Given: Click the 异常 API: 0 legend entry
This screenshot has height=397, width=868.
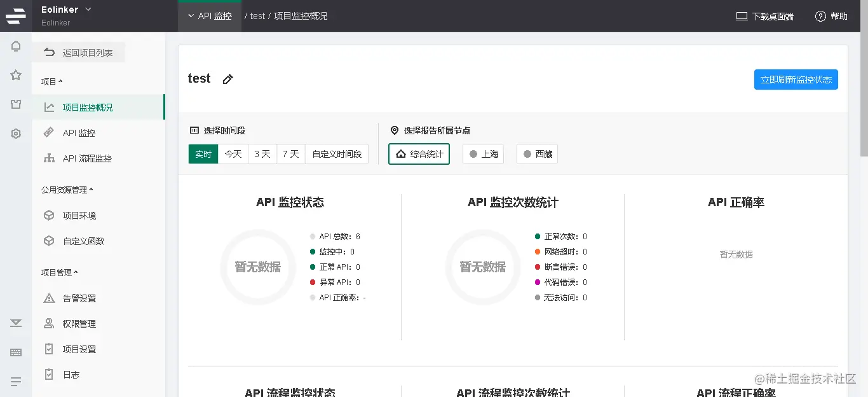Looking at the screenshot, I should coord(335,282).
